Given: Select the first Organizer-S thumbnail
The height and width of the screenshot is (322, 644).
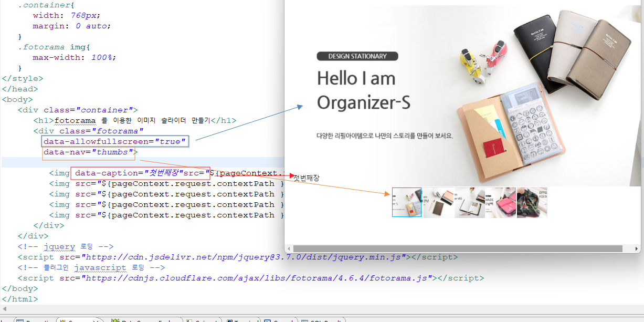Looking at the screenshot, I should pos(407,202).
